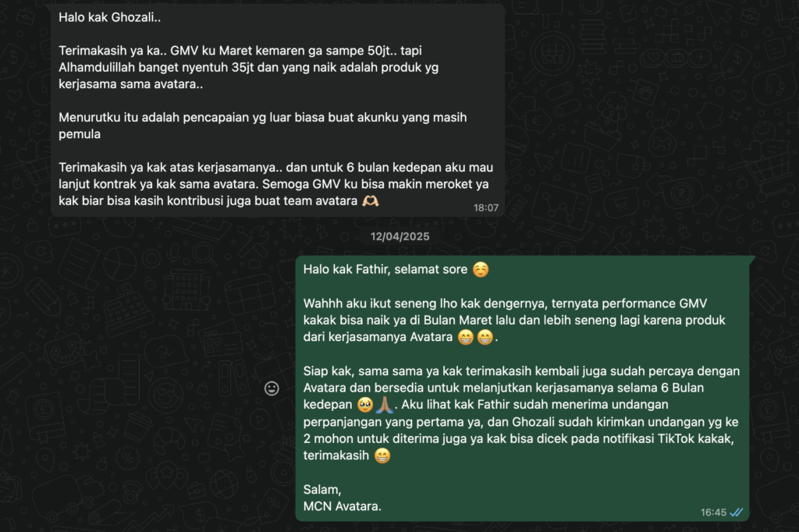Click the blue double-check read receipt

pos(737,512)
